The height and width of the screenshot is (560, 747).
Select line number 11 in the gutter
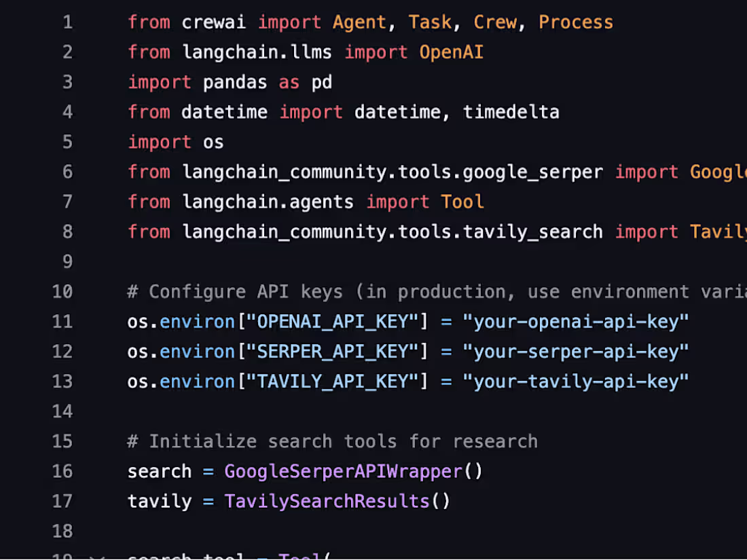coord(62,322)
